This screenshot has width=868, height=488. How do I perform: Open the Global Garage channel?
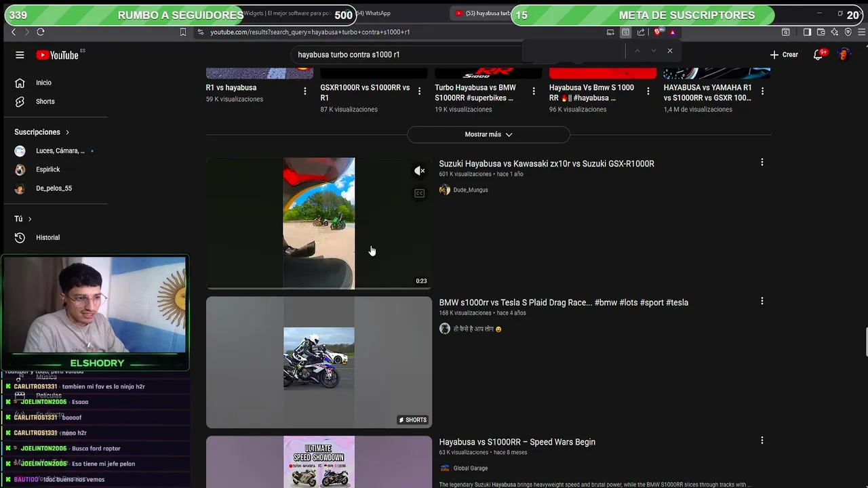[471, 468]
